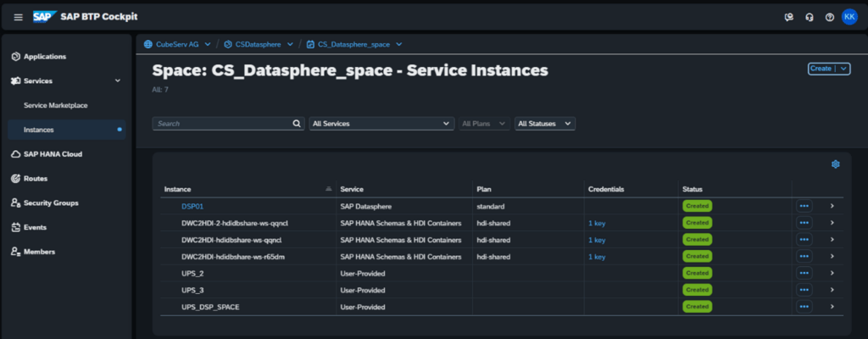Open the KK user profile avatar
Viewport: 868px width, 339px height.
[849, 17]
